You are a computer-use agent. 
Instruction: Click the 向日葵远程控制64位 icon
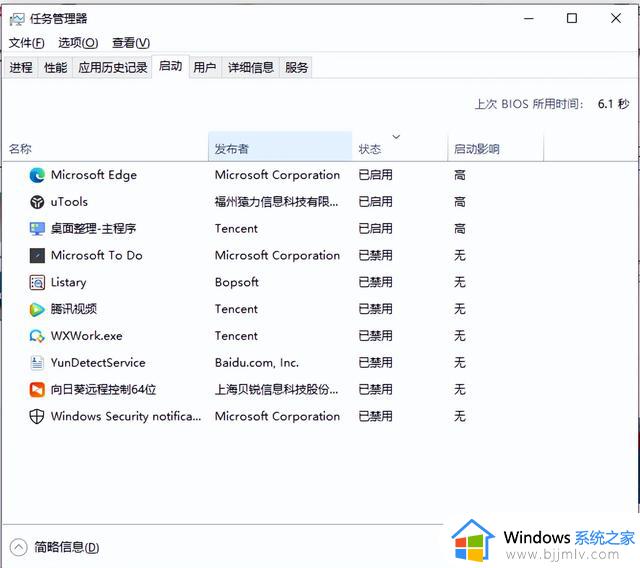click(x=37, y=390)
